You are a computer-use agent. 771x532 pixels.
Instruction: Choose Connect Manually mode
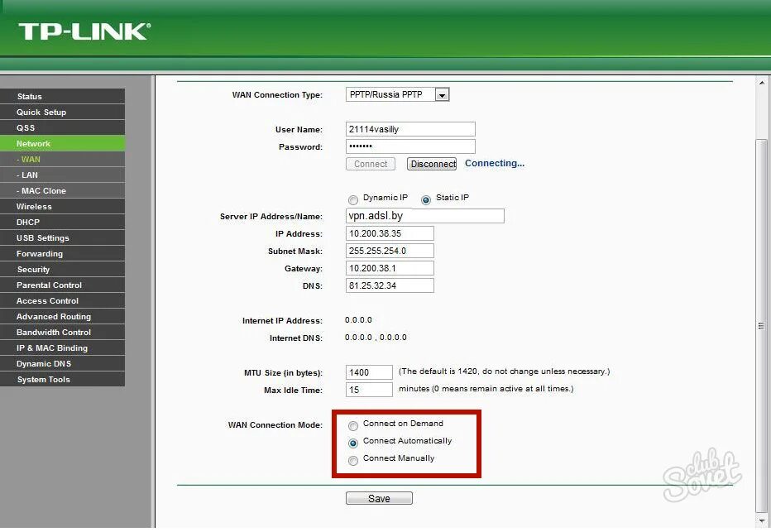pyautogui.click(x=353, y=460)
